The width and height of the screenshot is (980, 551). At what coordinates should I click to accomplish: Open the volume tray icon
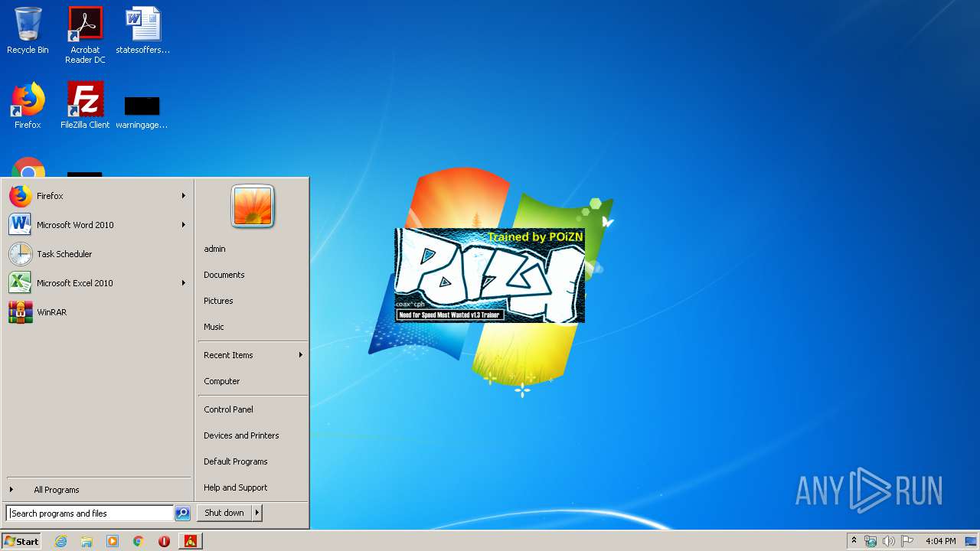pos(889,541)
